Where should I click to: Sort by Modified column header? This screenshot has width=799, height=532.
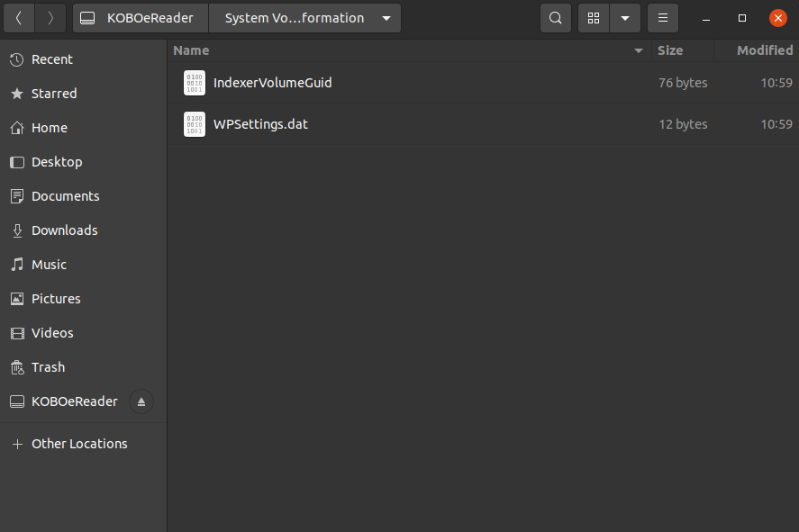point(764,50)
